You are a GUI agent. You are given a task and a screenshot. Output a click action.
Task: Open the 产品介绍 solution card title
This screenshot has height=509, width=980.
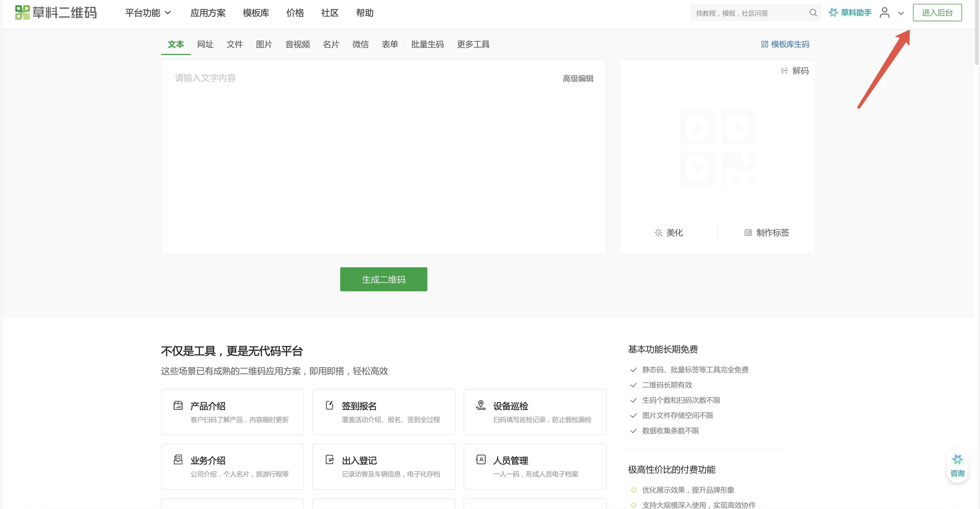click(x=208, y=406)
